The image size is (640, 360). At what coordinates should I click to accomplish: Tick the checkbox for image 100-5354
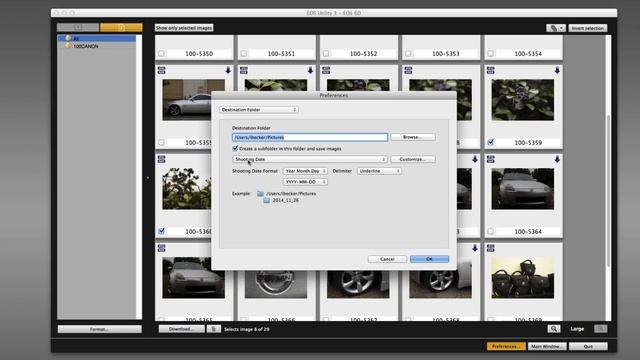(491, 53)
